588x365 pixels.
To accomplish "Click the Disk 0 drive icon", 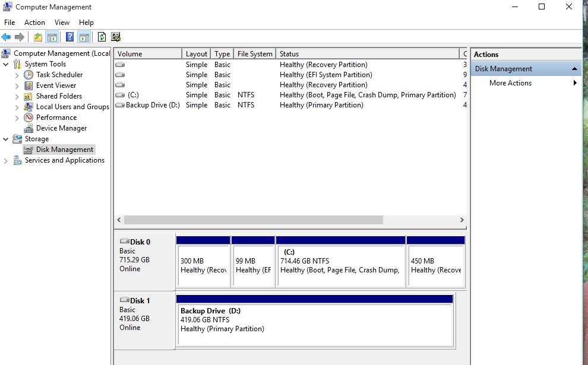I will 125,241.
